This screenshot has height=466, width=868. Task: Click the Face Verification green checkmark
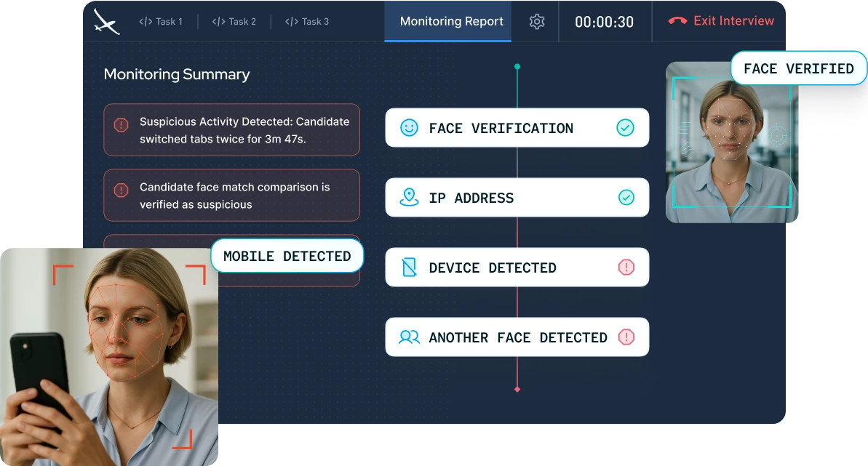[x=625, y=128]
